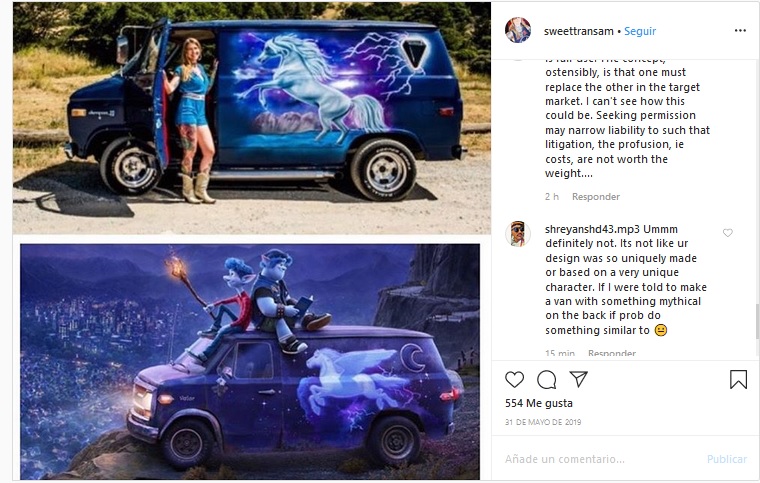Open the 31 DE MAYO DE 2019 date link
The width and height of the screenshot is (760, 483).
click(543, 422)
